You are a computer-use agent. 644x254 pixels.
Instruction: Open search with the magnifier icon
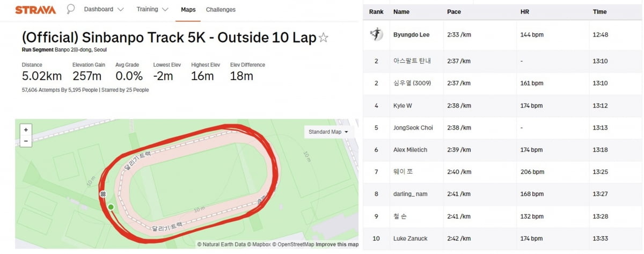point(70,9)
